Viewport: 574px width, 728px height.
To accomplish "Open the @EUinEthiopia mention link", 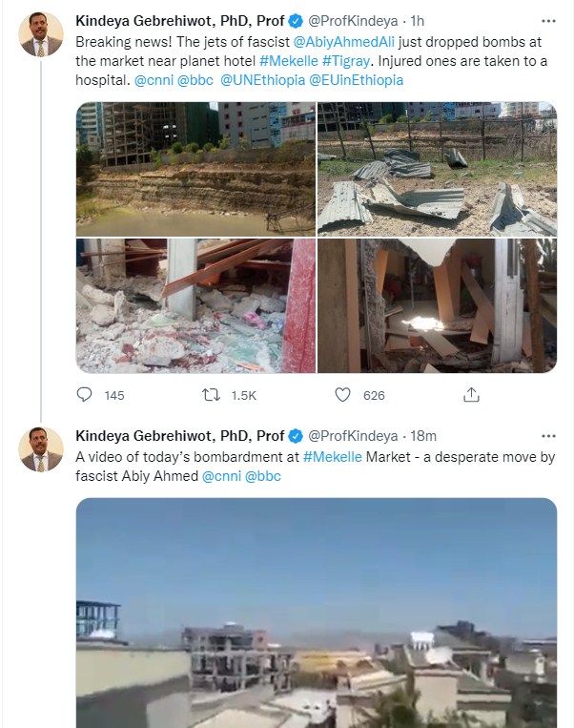I will click(355, 80).
